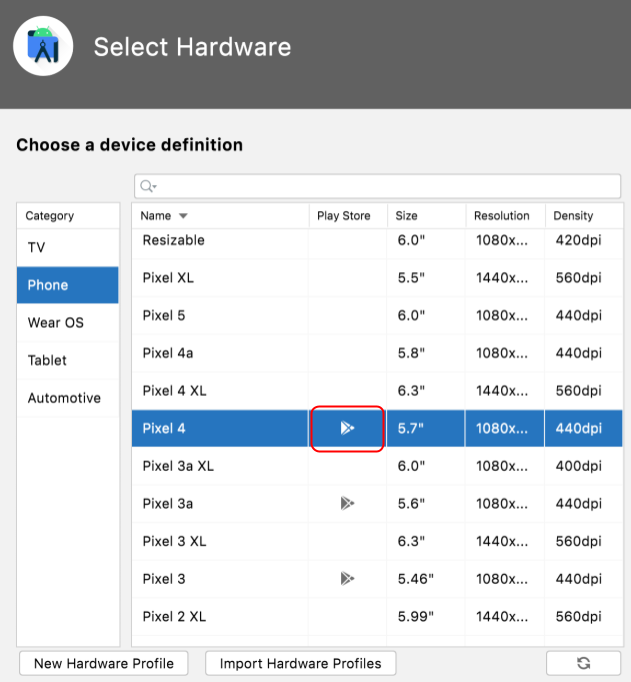
Task: Sort by the Name column arrow
Action: (x=183, y=216)
